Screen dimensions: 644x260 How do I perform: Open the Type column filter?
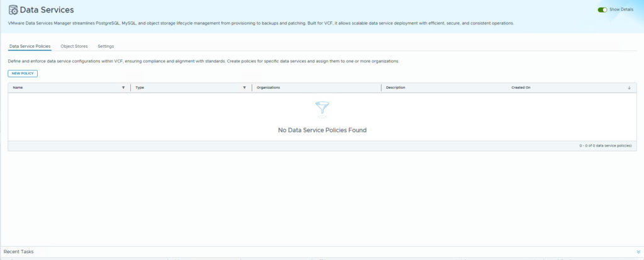(245, 88)
